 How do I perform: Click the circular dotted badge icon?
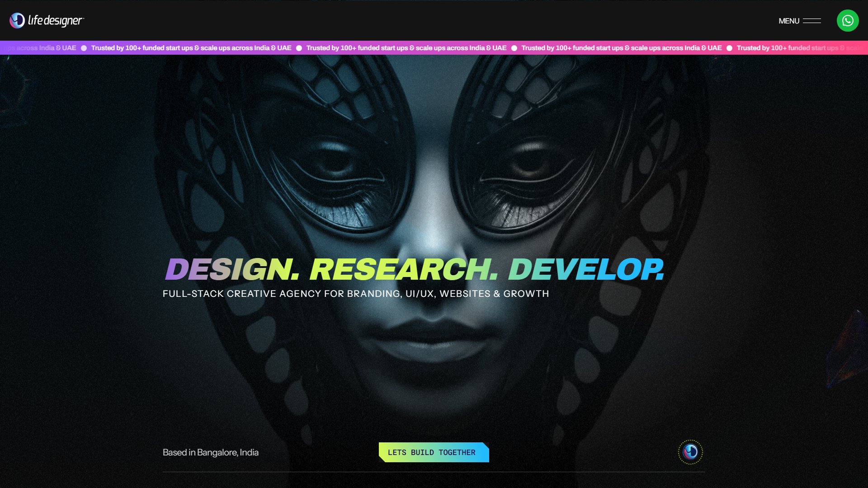(690, 452)
